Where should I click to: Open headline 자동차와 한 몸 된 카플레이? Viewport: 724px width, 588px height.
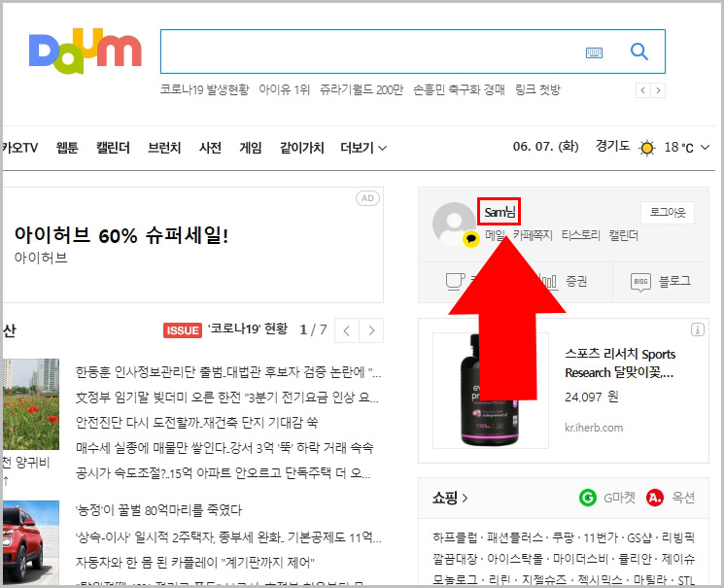195,563
